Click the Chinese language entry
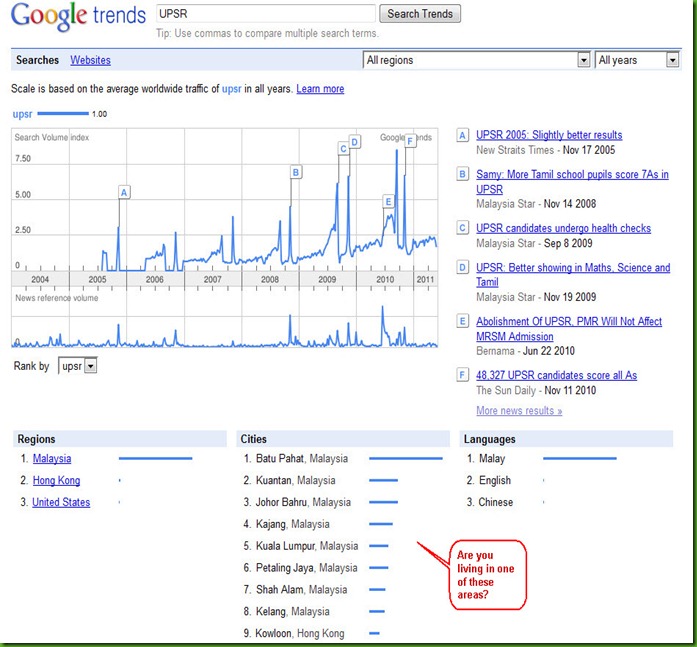 tap(496, 502)
